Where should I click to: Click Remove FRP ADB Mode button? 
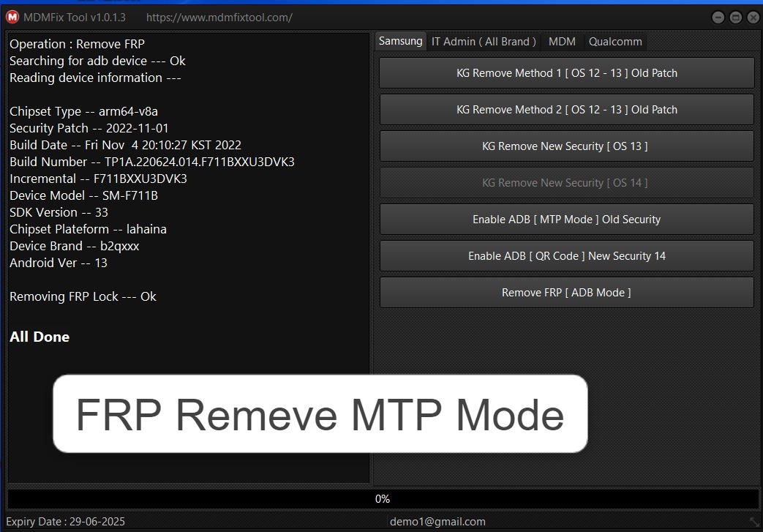[566, 292]
